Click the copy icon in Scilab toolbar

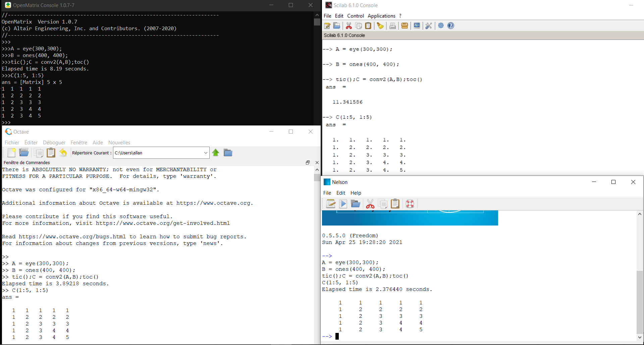(x=359, y=26)
